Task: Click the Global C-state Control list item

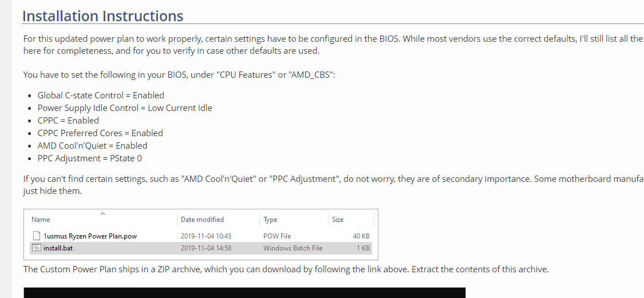Action: point(101,96)
